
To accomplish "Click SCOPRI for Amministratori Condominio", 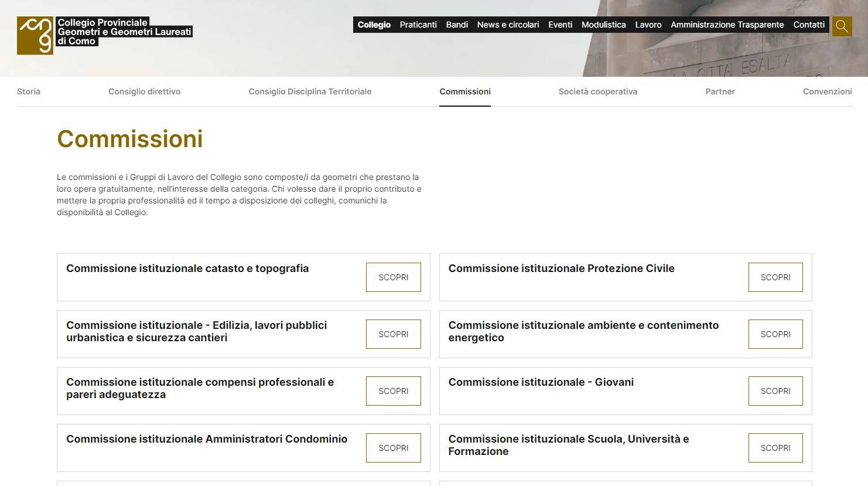I will coord(394,448).
